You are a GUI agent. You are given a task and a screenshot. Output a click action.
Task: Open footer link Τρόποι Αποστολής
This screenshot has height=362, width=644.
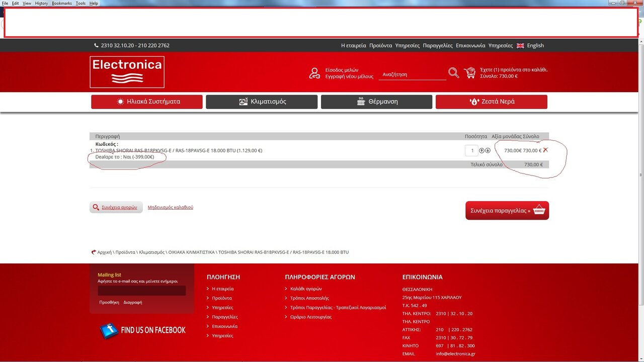pos(309,298)
